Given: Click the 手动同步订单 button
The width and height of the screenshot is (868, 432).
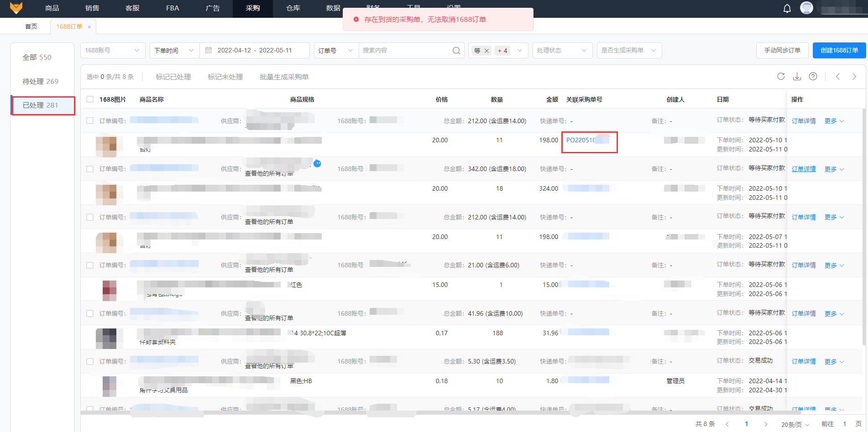Looking at the screenshot, I should [x=782, y=50].
